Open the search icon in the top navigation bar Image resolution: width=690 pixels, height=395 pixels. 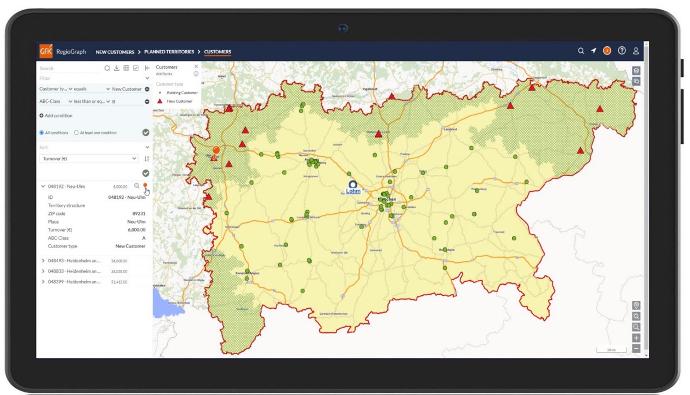(x=581, y=51)
